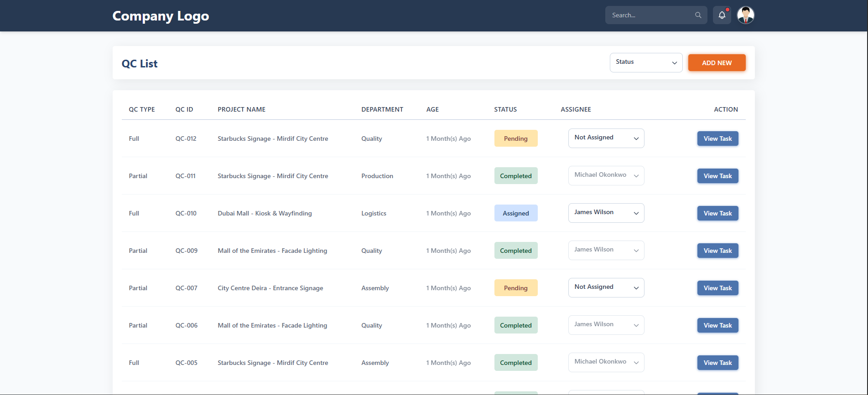Open assignee dropdown for QC-010
The height and width of the screenshot is (395, 868).
(x=606, y=213)
